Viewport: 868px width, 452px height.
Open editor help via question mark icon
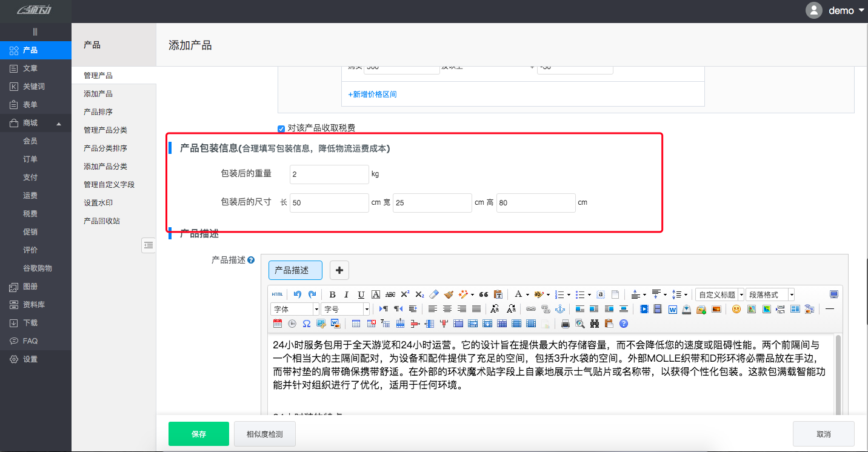click(x=624, y=324)
